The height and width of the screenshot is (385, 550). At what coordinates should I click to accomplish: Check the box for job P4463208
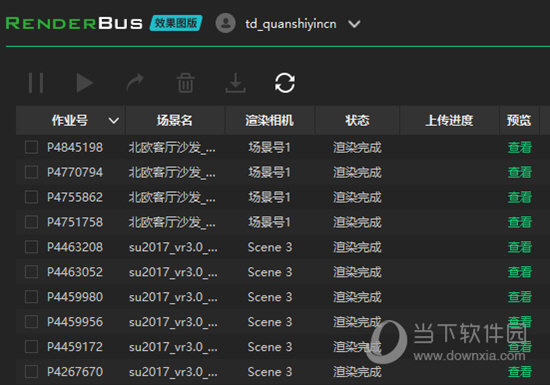click(x=32, y=246)
